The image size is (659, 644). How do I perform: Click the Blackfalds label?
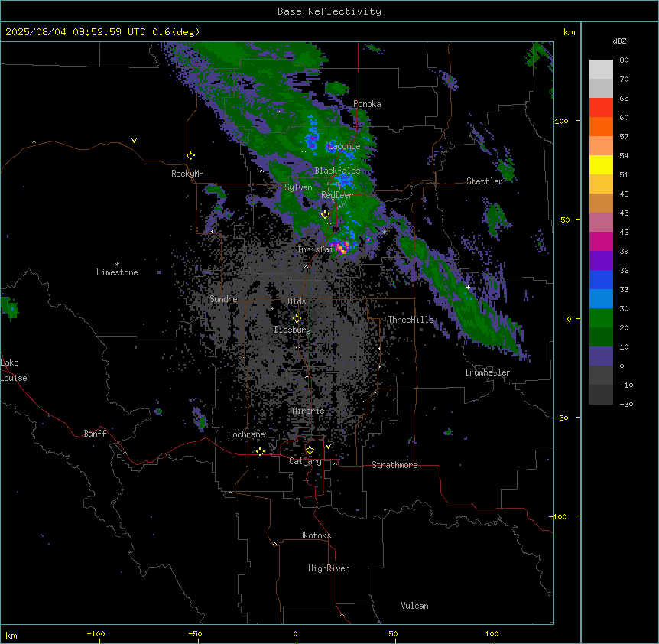point(337,171)
